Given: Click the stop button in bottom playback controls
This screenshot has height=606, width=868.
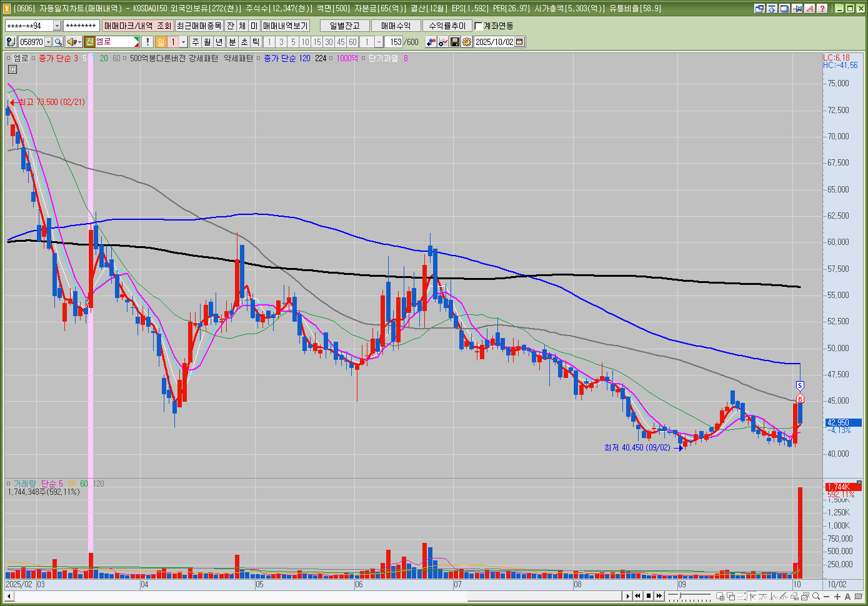Looking at the screenshot, I should point(649,596).
